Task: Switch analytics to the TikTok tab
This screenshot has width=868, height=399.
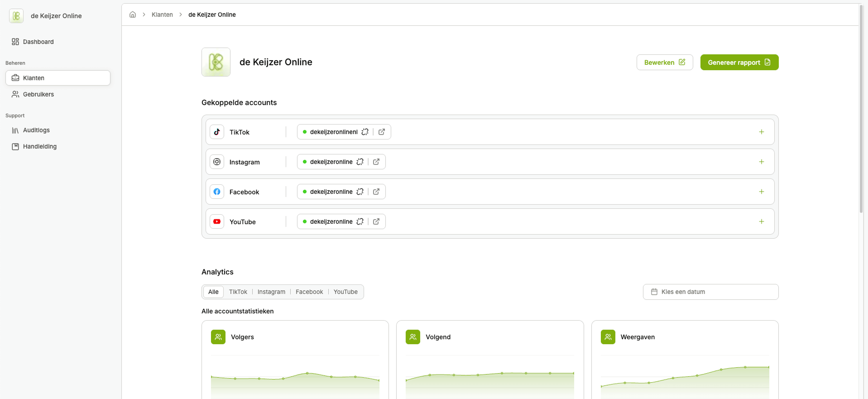Action: click(x=238, y=292)
